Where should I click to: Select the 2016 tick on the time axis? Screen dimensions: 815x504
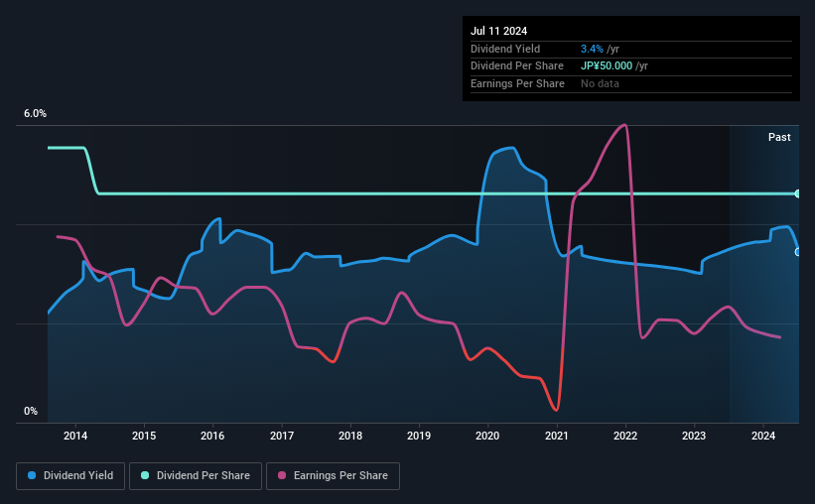(x=212, y=436)
